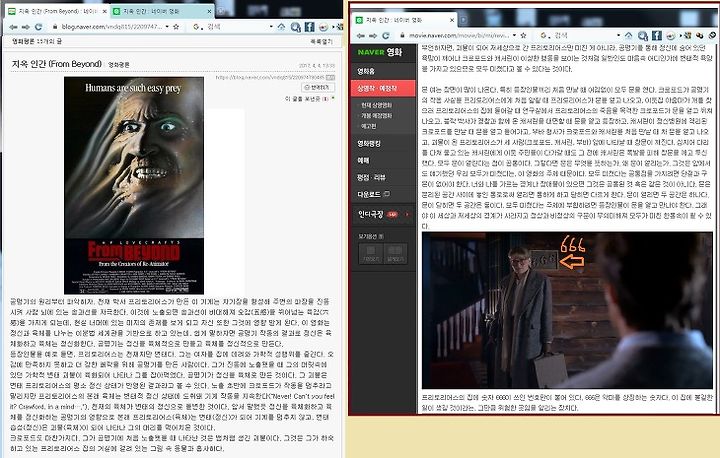Open Facebook toolbar icon in left browser
Viewport: 720px width, 458px height.
[310, 27]
